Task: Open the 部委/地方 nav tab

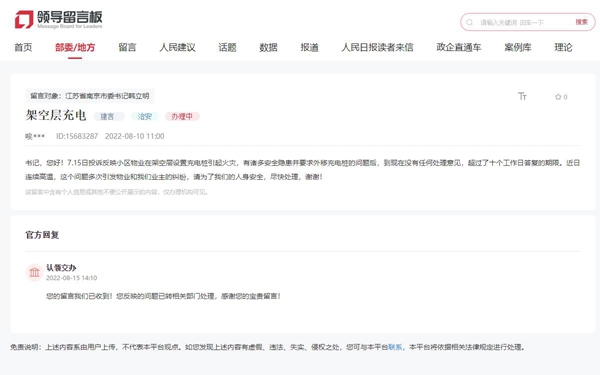Action: (75, 47)
